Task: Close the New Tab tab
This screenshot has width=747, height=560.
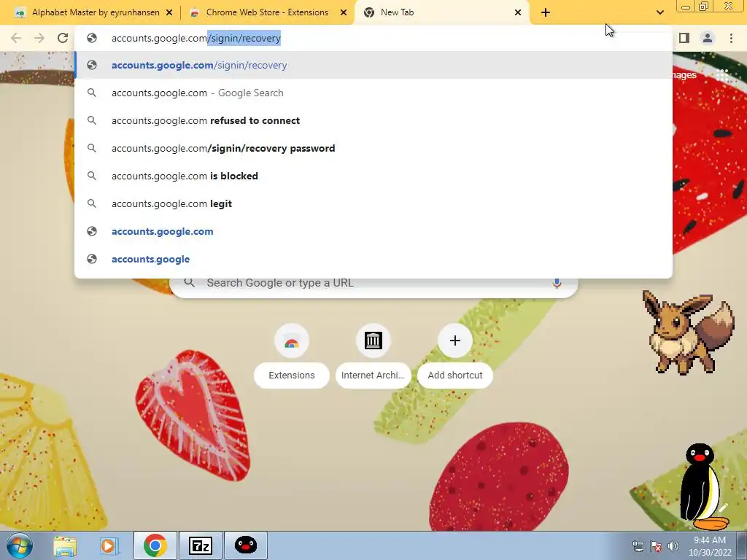Action: (x=518, y=13)
